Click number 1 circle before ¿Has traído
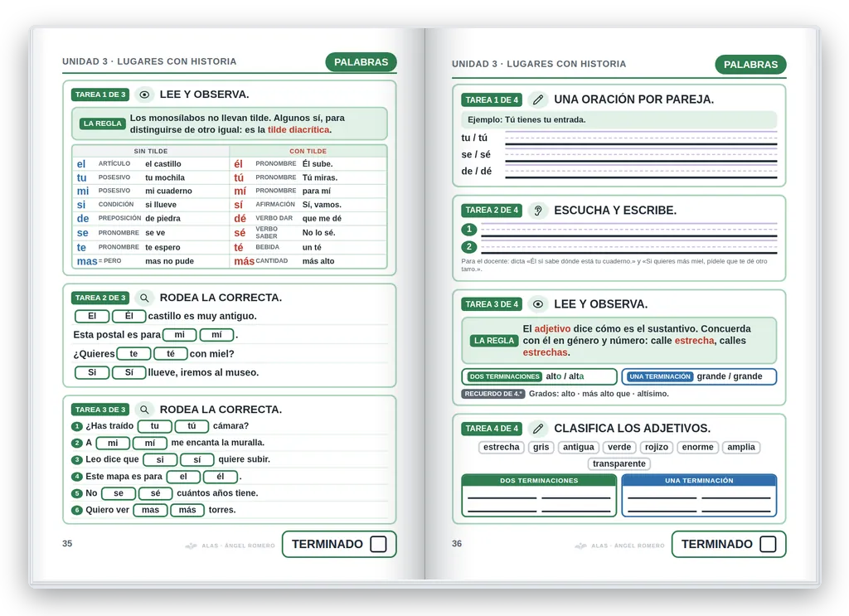This screenshot has width=849, height=616. [x=77, y=426]
